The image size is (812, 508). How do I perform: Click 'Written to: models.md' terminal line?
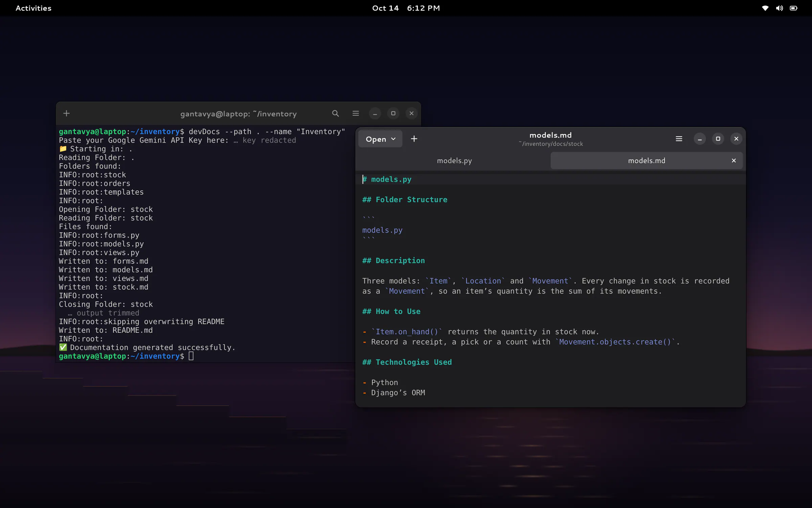pyautogui.click(x=106, y=270)
